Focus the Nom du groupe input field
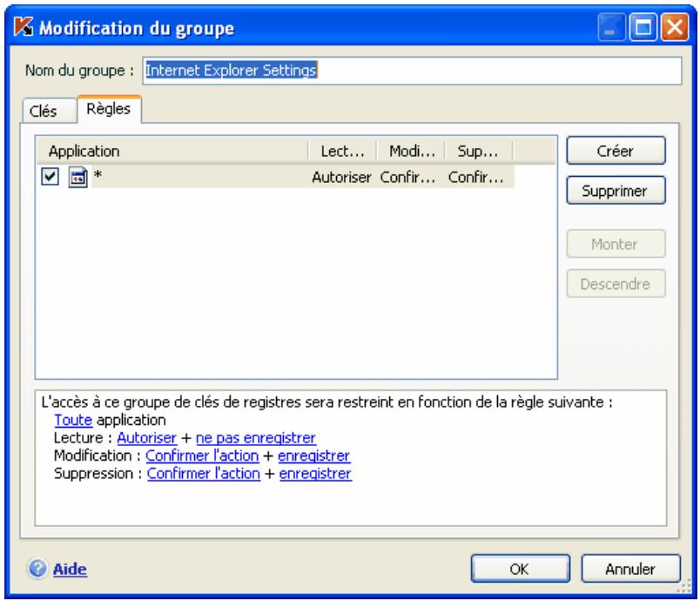Viewport: 700px width, 601px height. point(412,70)
